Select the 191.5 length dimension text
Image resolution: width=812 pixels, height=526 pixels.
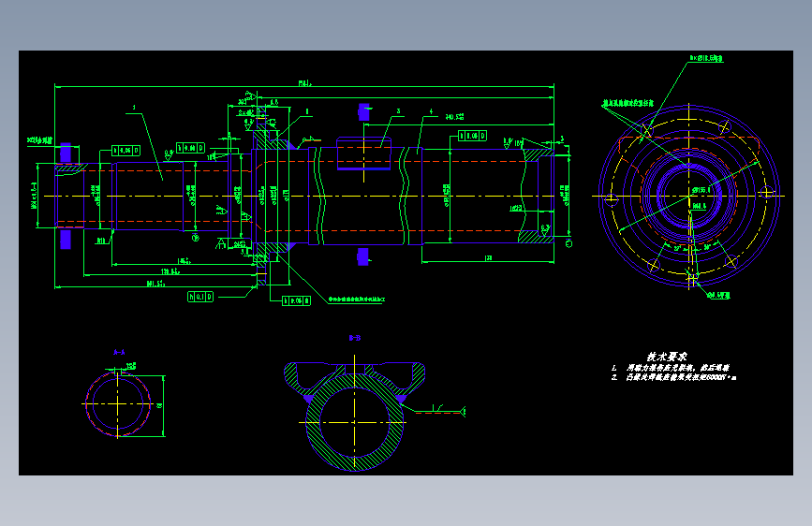coord(155,284)
